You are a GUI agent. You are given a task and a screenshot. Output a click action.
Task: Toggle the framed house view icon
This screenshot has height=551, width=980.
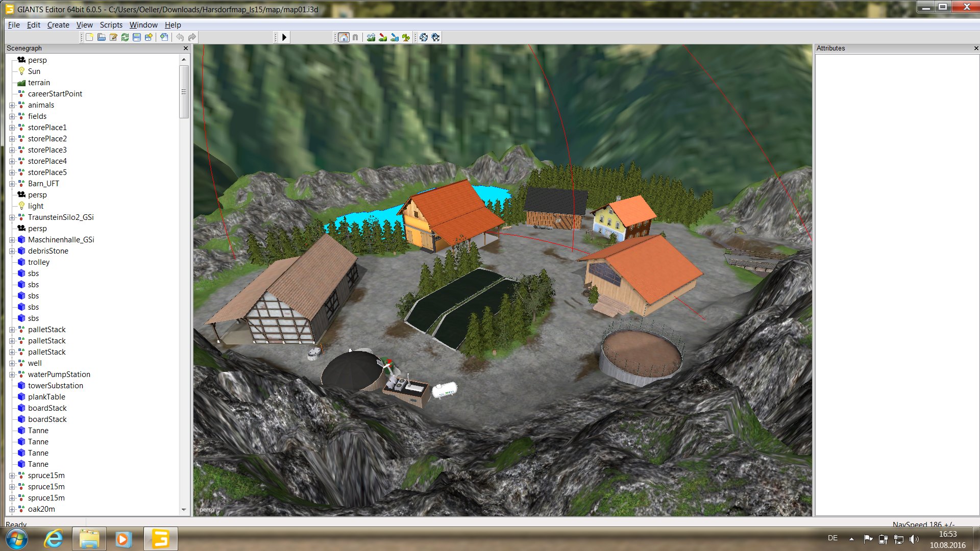click(x=344, y=37)
